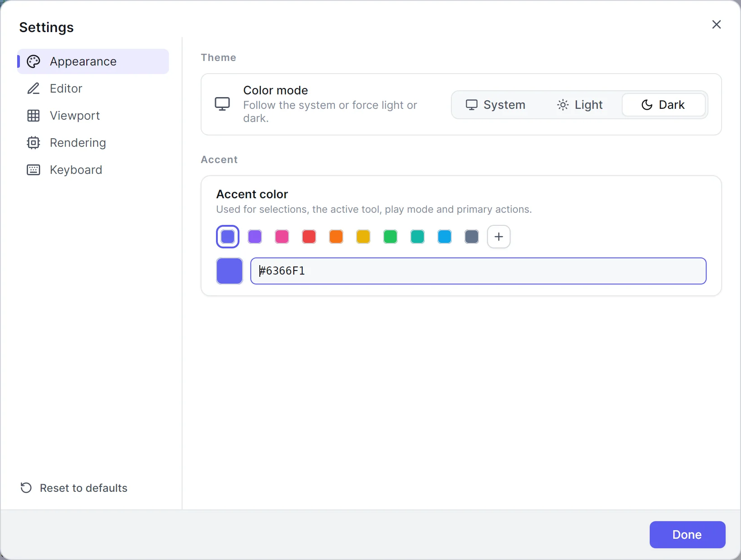Image resolution: width=741 pixels, height=560 pixels.
Task: Choose the purple accent color swatch
Action: coord(255,237)
